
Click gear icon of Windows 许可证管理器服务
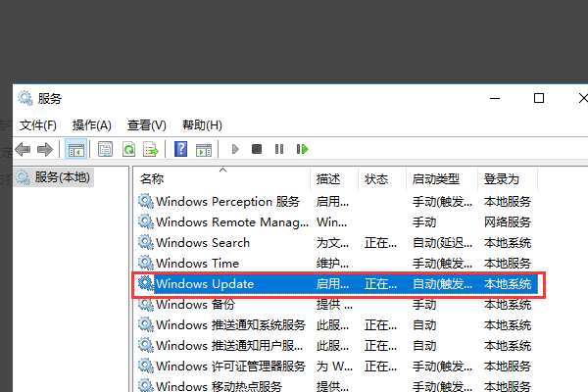click(145, 366)
